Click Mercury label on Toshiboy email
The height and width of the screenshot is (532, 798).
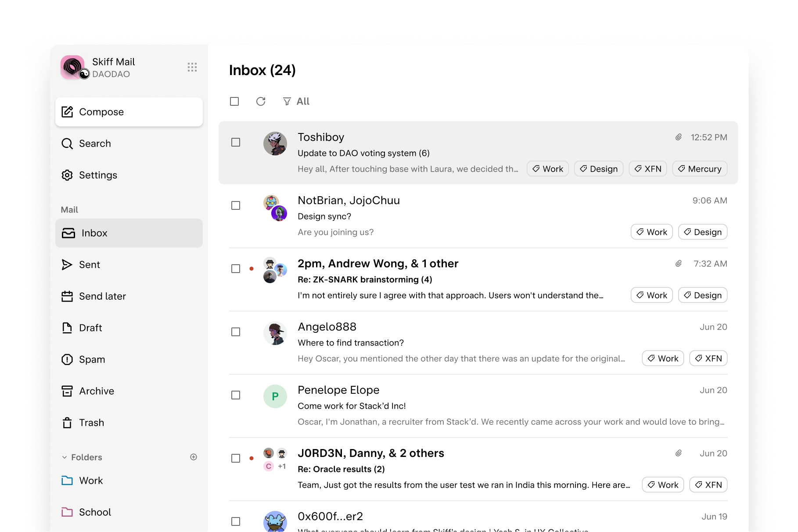[x=700, y=169]
